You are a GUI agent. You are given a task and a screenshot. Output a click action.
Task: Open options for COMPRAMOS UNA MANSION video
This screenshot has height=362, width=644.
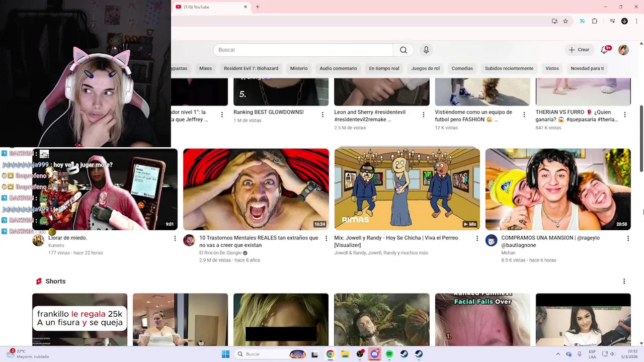(628, 238)
